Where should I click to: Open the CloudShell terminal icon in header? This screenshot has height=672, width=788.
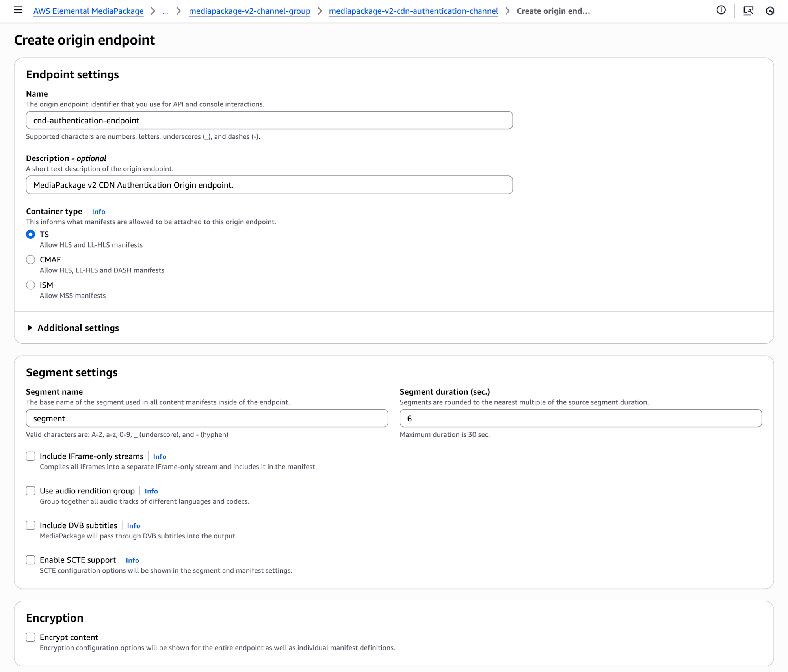[x=748, y=11]
